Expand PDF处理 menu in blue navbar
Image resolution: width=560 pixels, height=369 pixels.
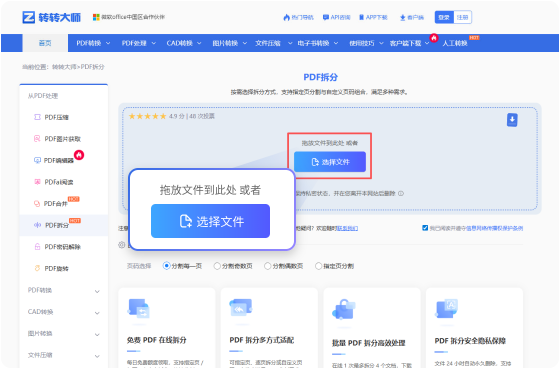139,43
